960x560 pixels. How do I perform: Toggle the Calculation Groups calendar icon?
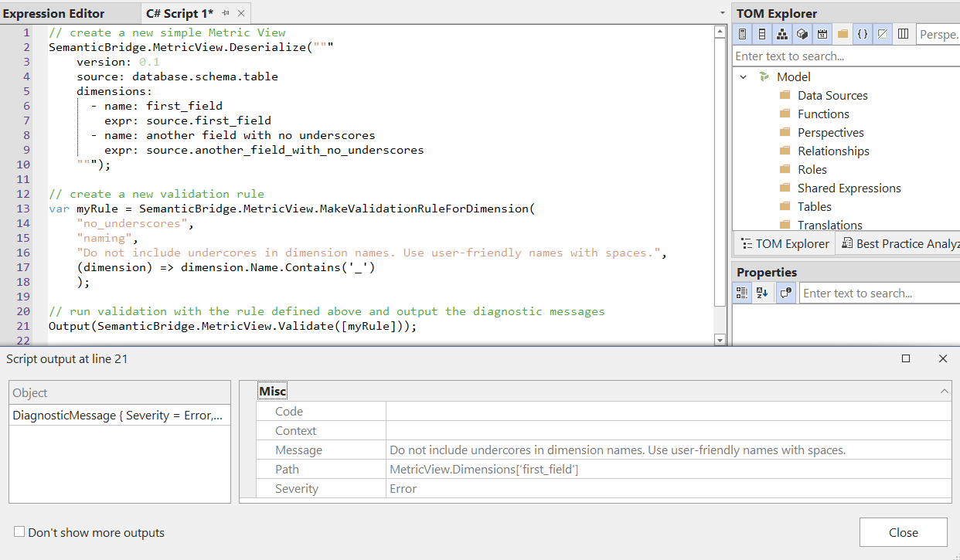[822, 34]
